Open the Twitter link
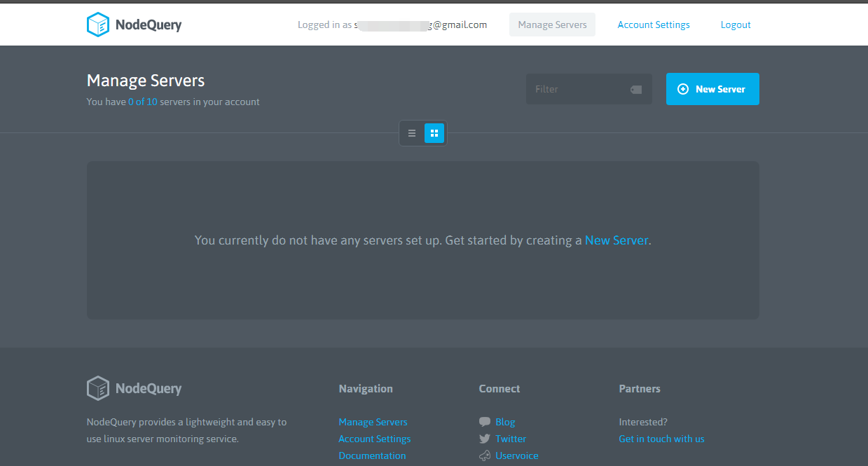The height and width of the screenshot is (466, 868). 511,439
